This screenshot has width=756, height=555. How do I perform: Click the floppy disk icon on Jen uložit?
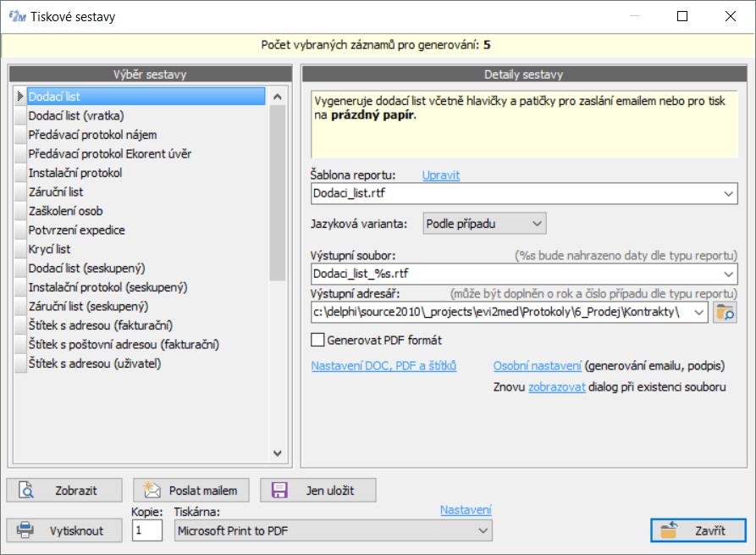pos(279,491)
